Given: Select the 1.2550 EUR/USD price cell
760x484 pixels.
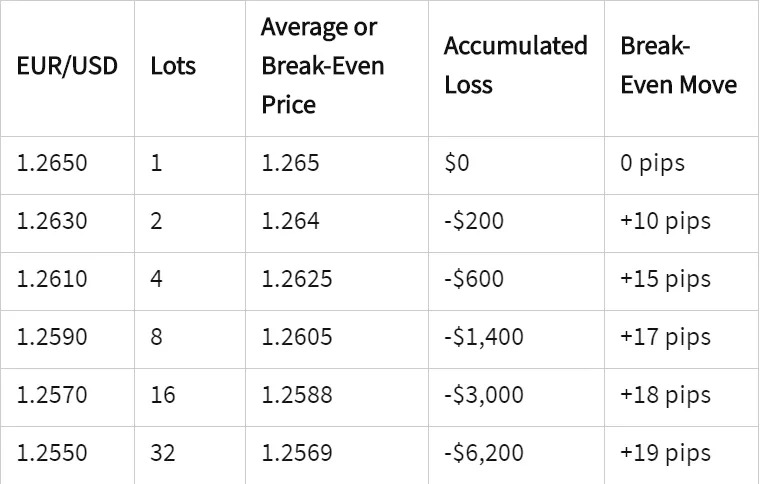Looking at the screenshot, I should coord(52,453).
